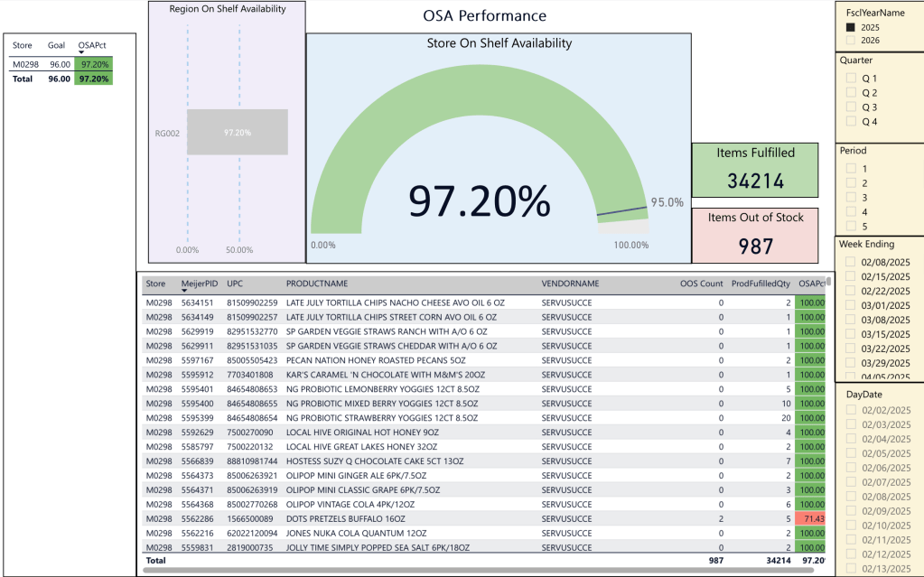Click the ProdFufilledQty column header
Image resolution: width=924 pixels, height=577 pixels.
coord(761,284)
